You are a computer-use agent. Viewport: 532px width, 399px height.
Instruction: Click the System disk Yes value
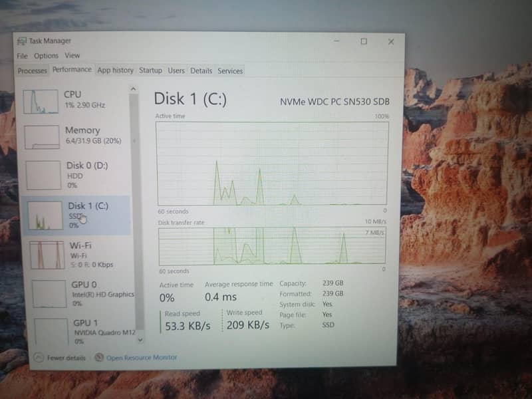tap(327, 304)
